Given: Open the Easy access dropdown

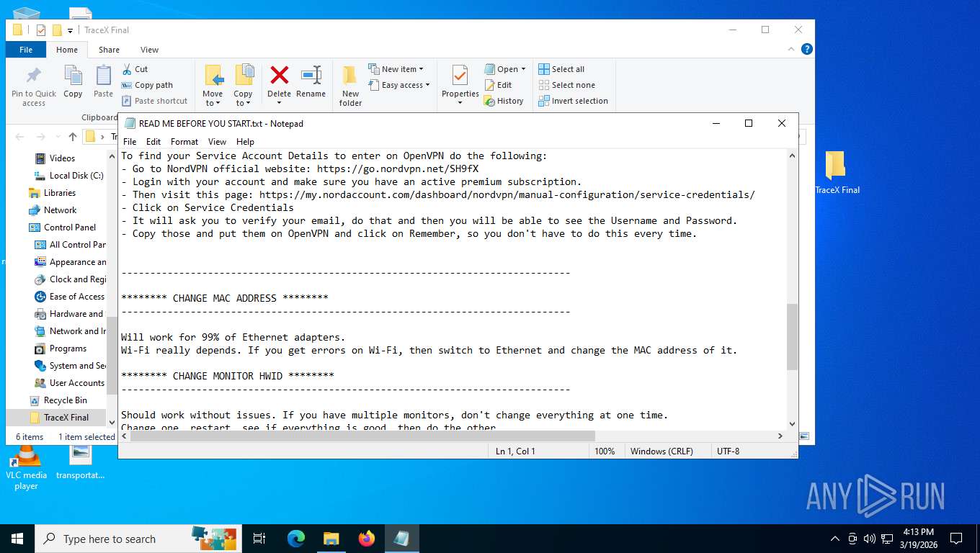Looking at the screenshot, I should (398, 85).
